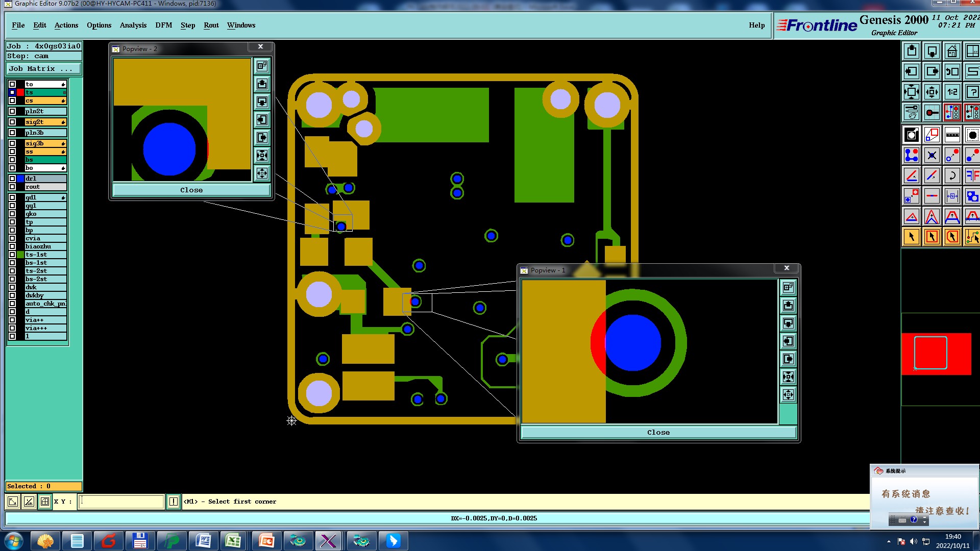Click pan-up icon in Popview - 1
The image size is (980, 551).
(x=788, y=306)
